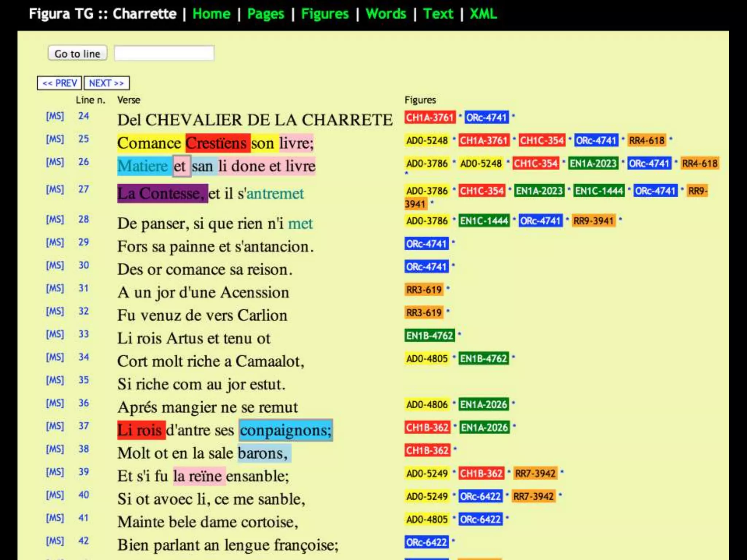Go to the << PREV page
This screenshot has width=747, height=560.
59,83
